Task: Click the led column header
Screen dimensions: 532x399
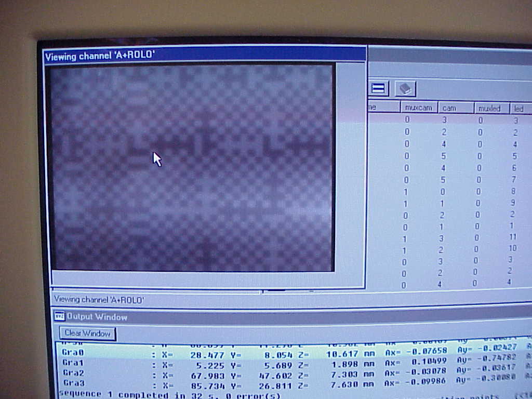Action: point(518,109)
